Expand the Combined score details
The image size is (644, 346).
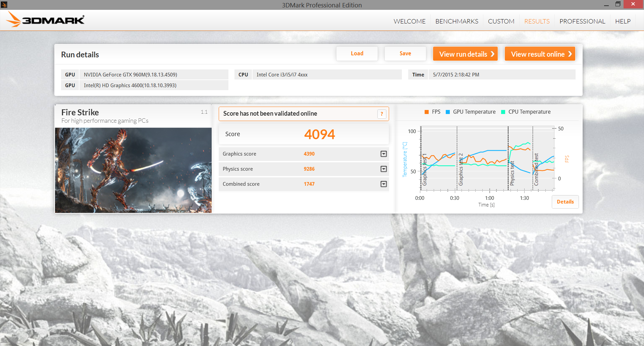coord(384,184)
